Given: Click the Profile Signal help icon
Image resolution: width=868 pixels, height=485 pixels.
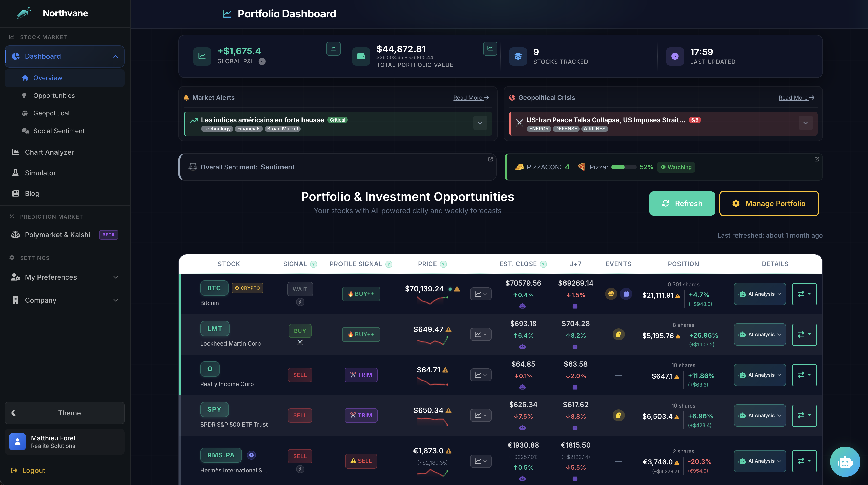Looking at the screenshot, I should tap(389, 264).
